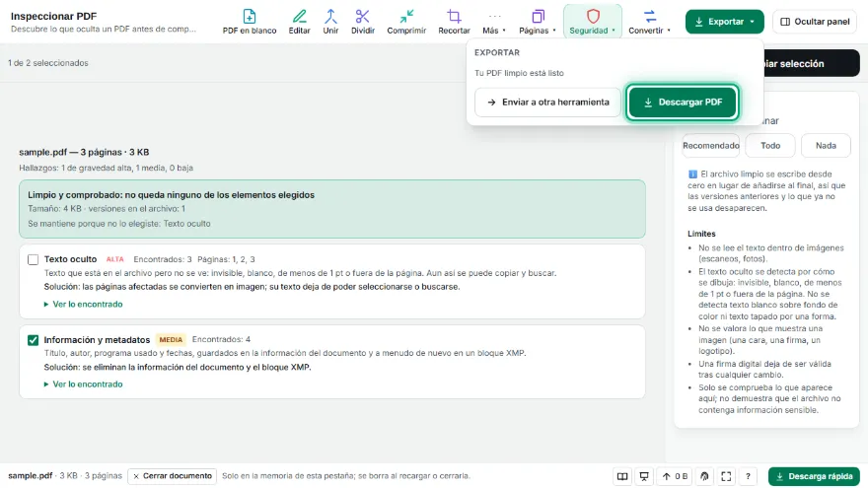This screenshot has height=488, width=868.
Task: Expand Ver lo encontrado under Información y metadatos
Action: pyautogui.click(x=84, y=383)
